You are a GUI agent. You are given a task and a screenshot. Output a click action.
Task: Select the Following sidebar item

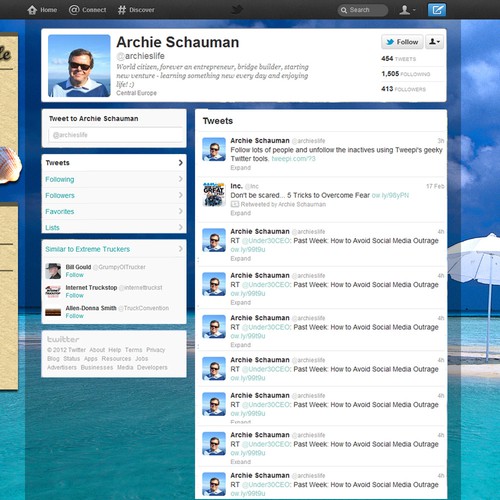(x=114, y=179)
